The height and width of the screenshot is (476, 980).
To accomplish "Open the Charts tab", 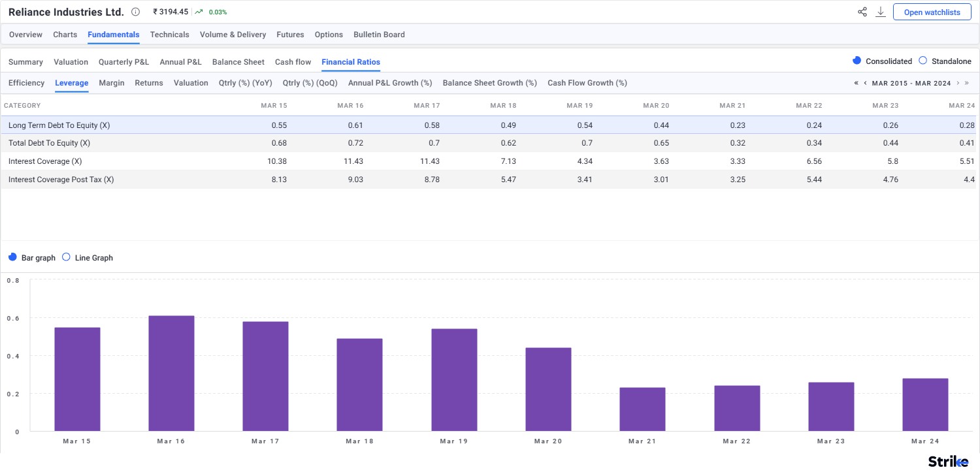I will click(65, 35).
